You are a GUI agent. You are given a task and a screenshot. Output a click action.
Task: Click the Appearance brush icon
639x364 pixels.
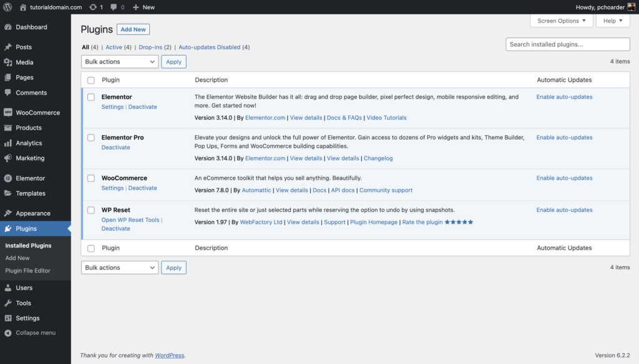tap(7, 213)
